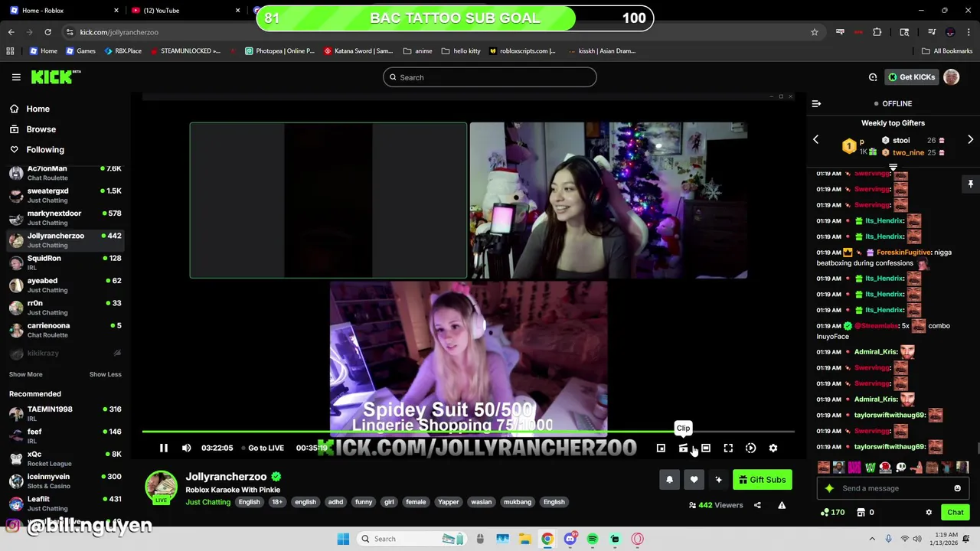Toggle theater mode

(706, 448)
